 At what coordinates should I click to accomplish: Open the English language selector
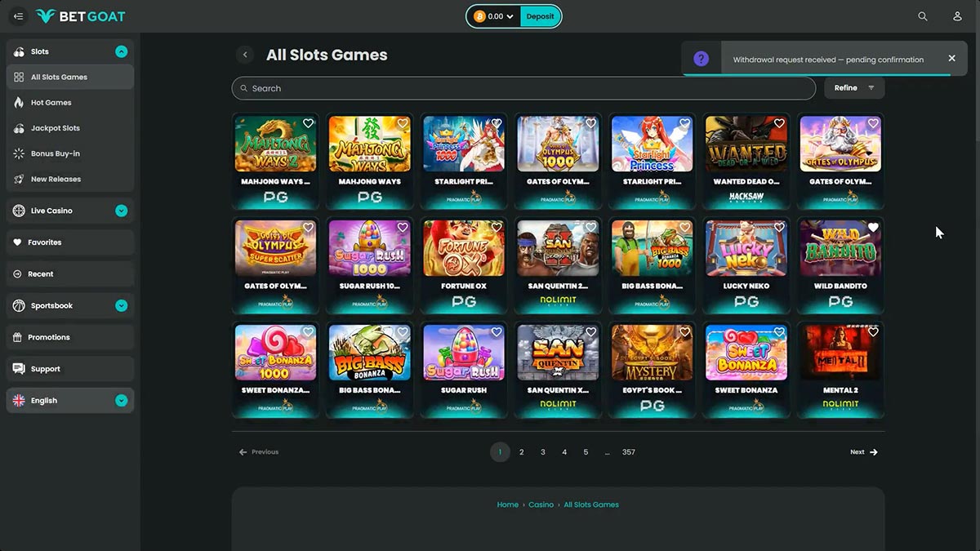coord(70,401)
